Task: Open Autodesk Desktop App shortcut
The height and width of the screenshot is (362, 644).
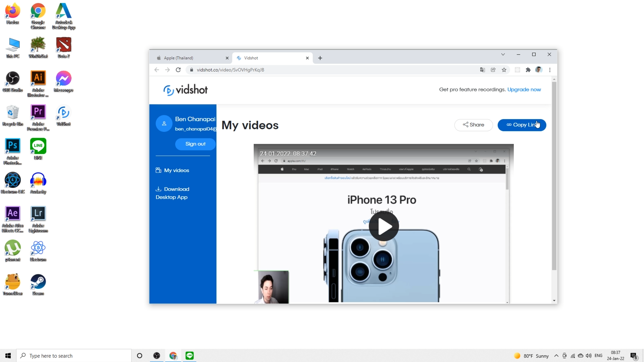Action: pos(63,16)
